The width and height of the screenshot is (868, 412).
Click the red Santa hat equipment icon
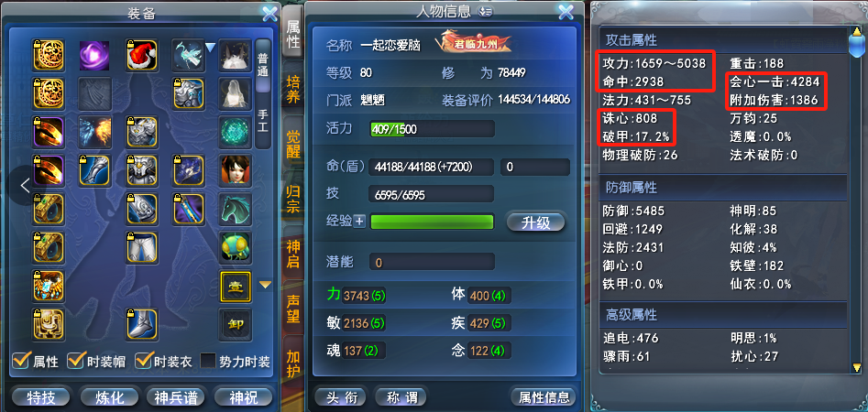point(142,55)
